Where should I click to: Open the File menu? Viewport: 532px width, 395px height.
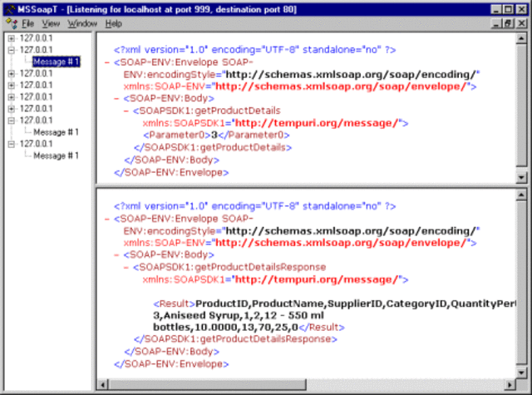tap(27, 24)
